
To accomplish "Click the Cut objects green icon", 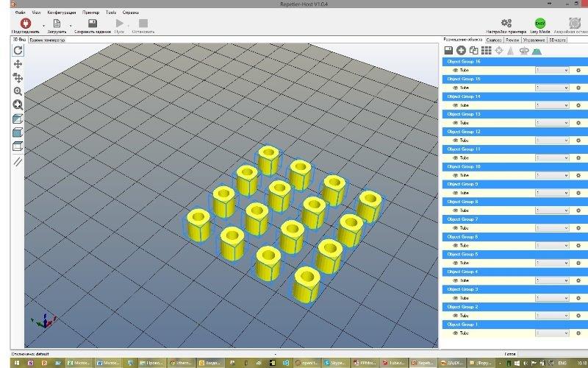I will click(x=537, y=51).
